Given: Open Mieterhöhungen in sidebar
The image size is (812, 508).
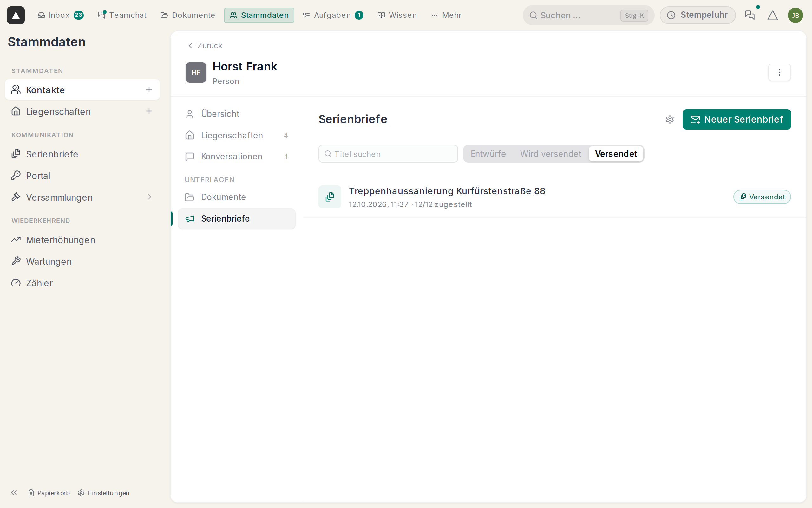Looking at the screenshot, I should (x=82, y=239).
